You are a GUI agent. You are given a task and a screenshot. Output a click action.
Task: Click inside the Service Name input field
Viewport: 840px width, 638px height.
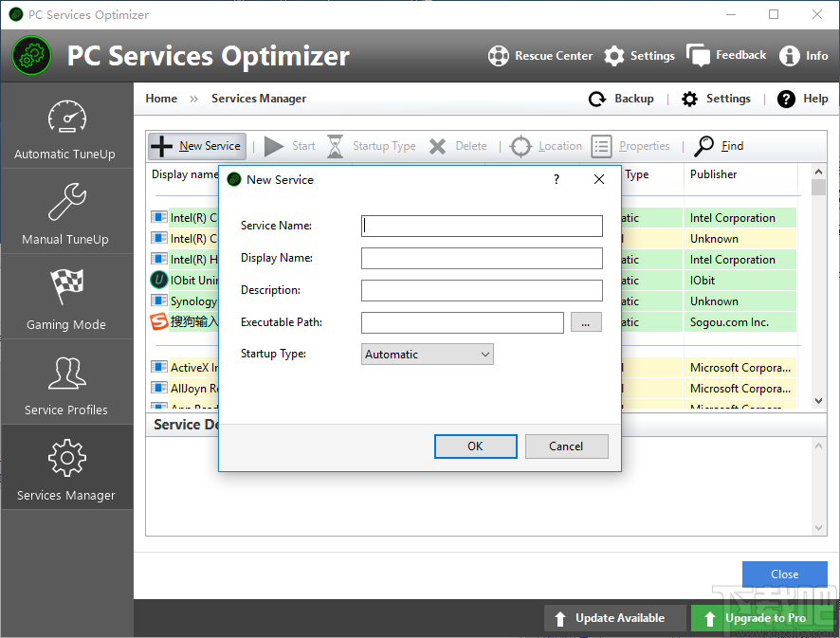coord(481,226)
